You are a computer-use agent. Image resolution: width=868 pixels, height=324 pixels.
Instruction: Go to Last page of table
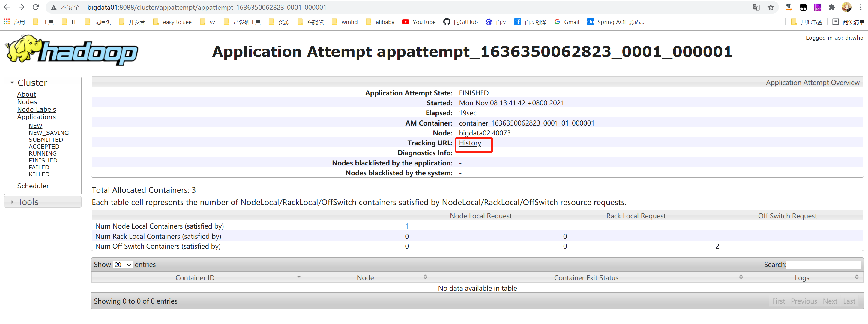849,301
